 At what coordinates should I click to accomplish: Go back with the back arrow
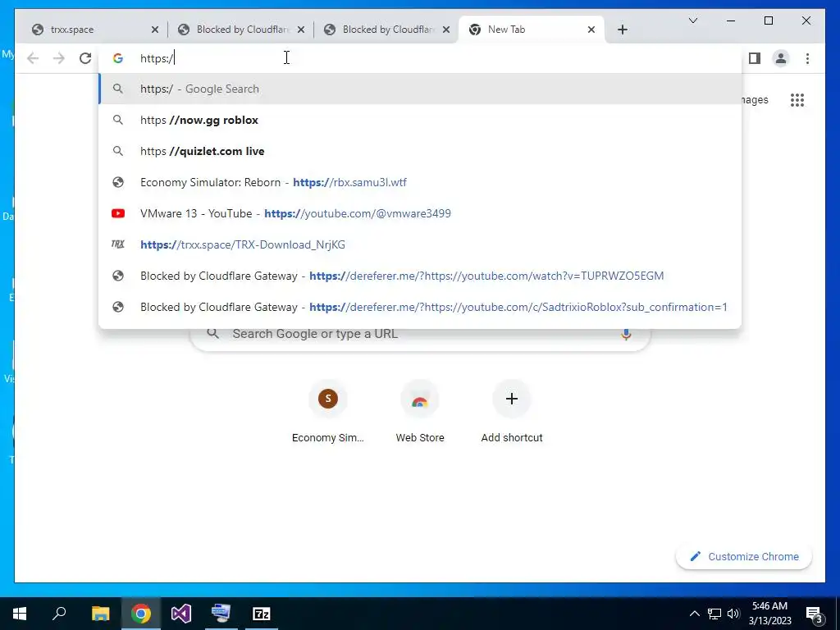tap(33, 58)
